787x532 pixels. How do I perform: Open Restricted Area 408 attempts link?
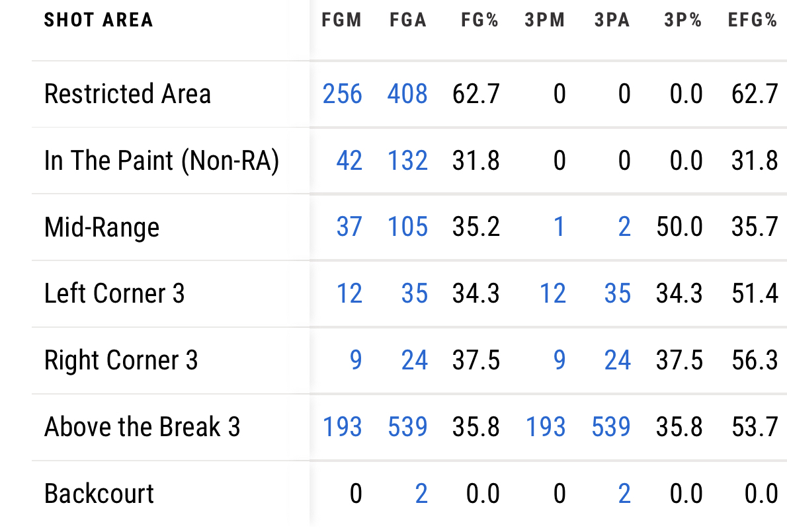tap(407, 94)
